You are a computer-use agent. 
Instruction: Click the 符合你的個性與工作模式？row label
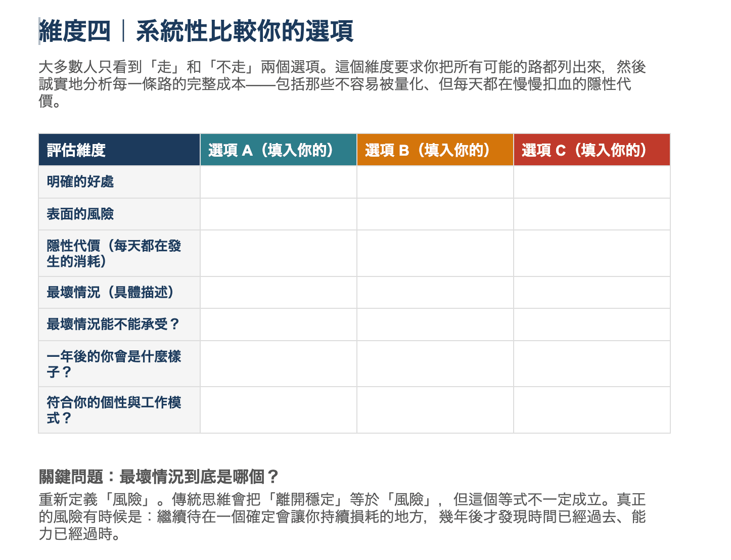tap(119, 410)
